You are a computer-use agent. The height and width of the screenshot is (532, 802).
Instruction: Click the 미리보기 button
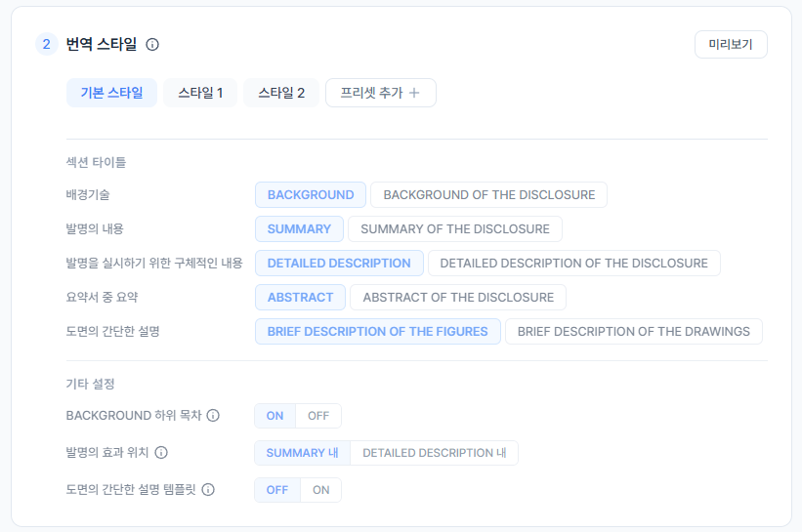[731, 45]
